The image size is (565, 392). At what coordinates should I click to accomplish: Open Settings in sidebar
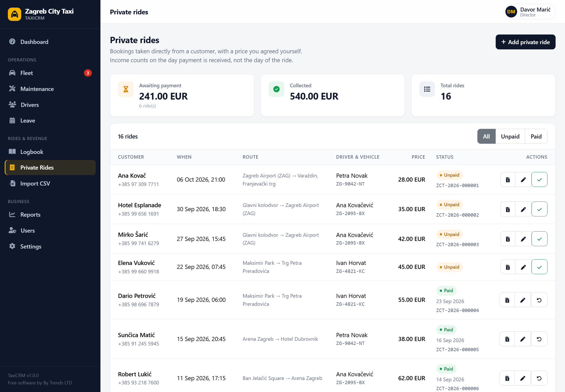50,246
